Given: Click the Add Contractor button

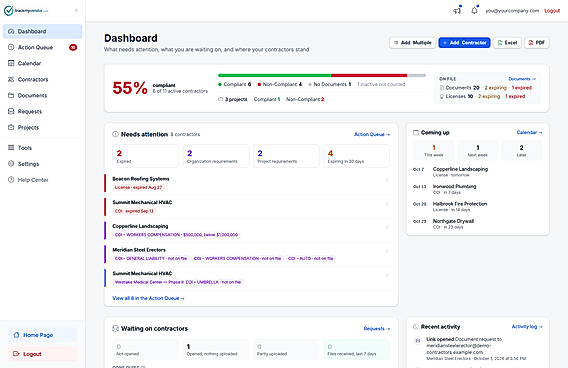Looking at the screenshot, I should (464, 43).
